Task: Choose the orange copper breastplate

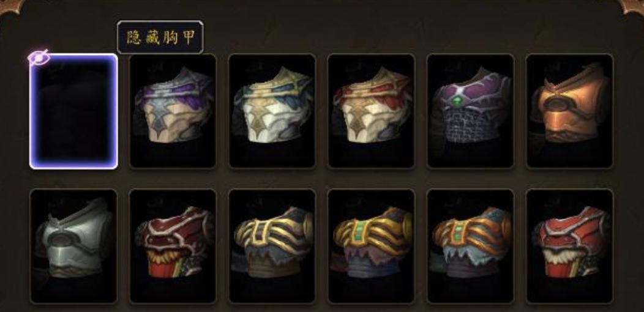Action: [x=570, y=111]
